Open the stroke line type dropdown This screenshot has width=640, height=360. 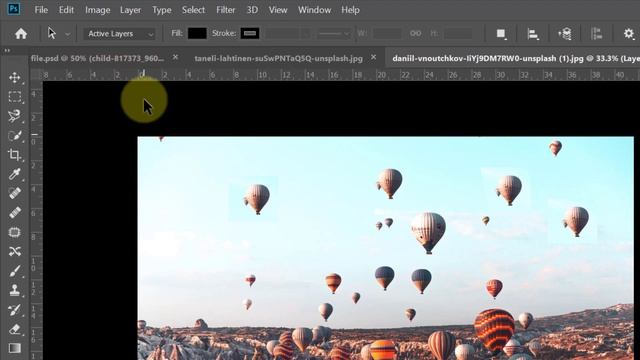pos(334,34)
